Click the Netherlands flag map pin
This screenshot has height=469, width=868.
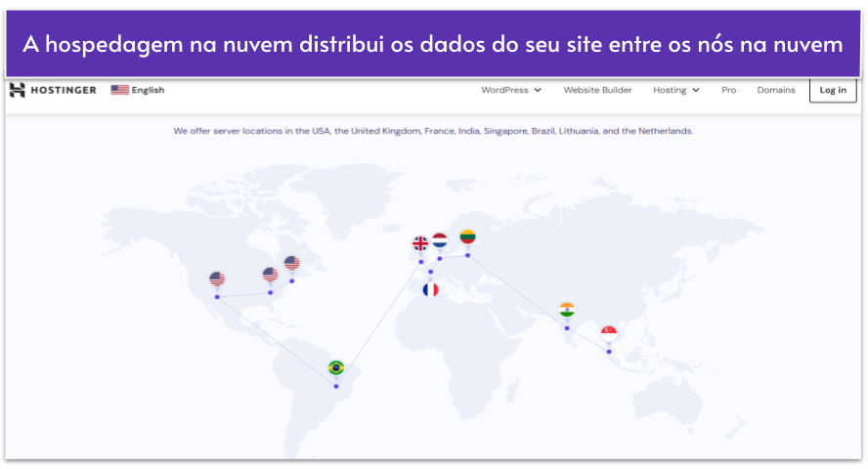pos(440,239)
